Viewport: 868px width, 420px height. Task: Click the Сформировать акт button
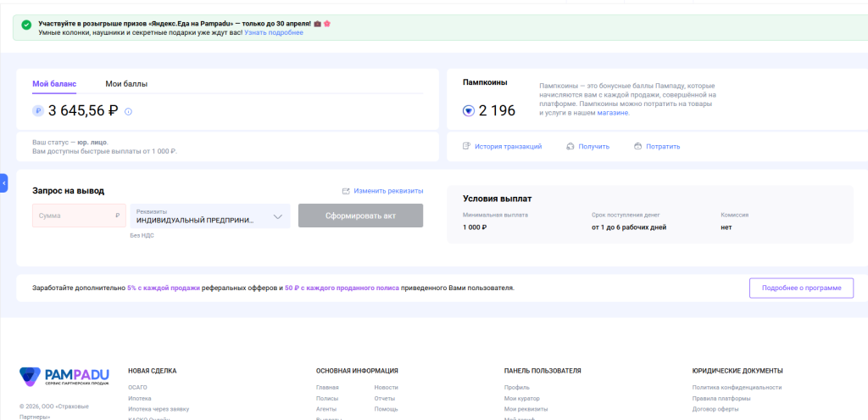tap(360, 216)
